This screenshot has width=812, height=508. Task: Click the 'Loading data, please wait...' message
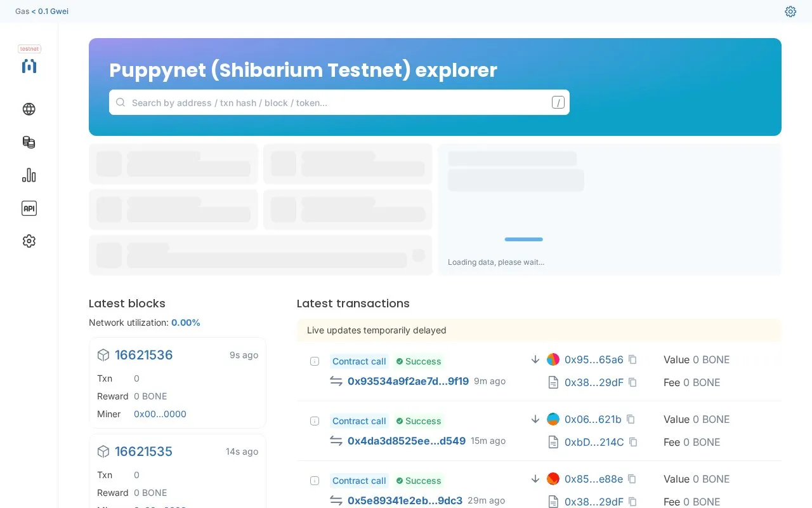(x=496, y=262)
